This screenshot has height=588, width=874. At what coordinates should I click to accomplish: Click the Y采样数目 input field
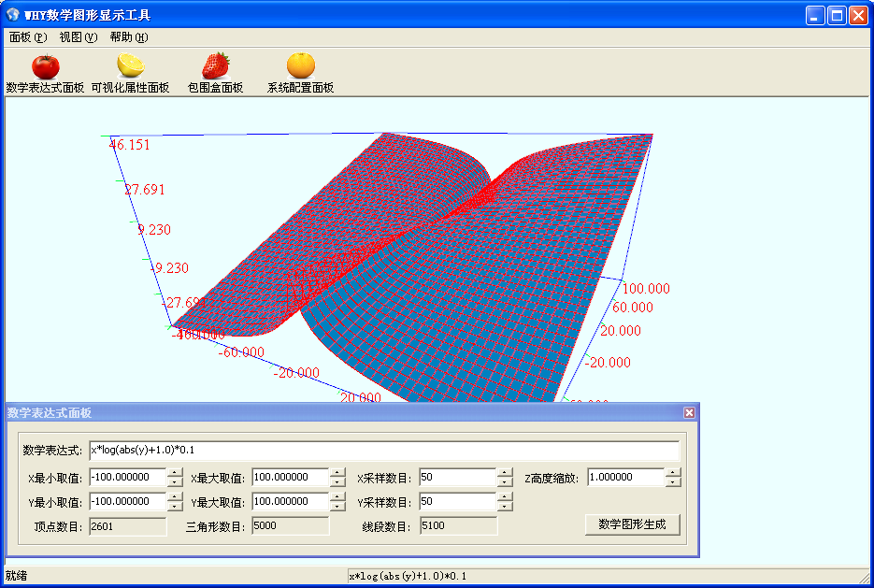point(458,502)
